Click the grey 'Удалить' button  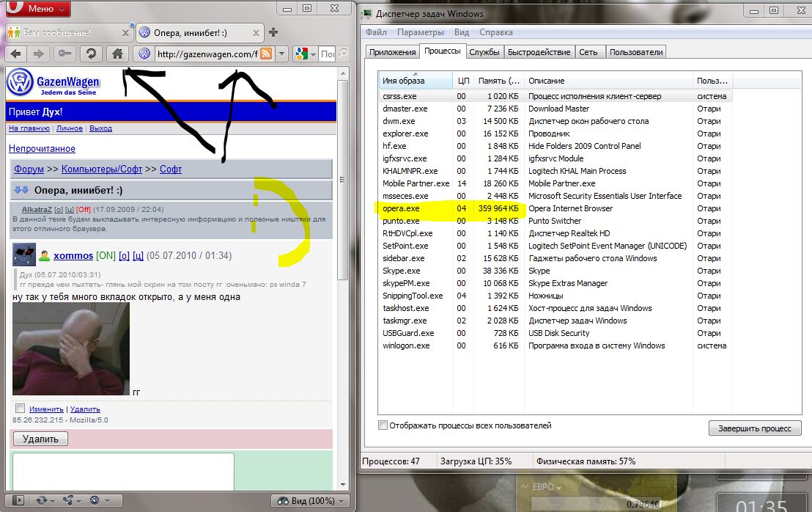tap(40, 439)
